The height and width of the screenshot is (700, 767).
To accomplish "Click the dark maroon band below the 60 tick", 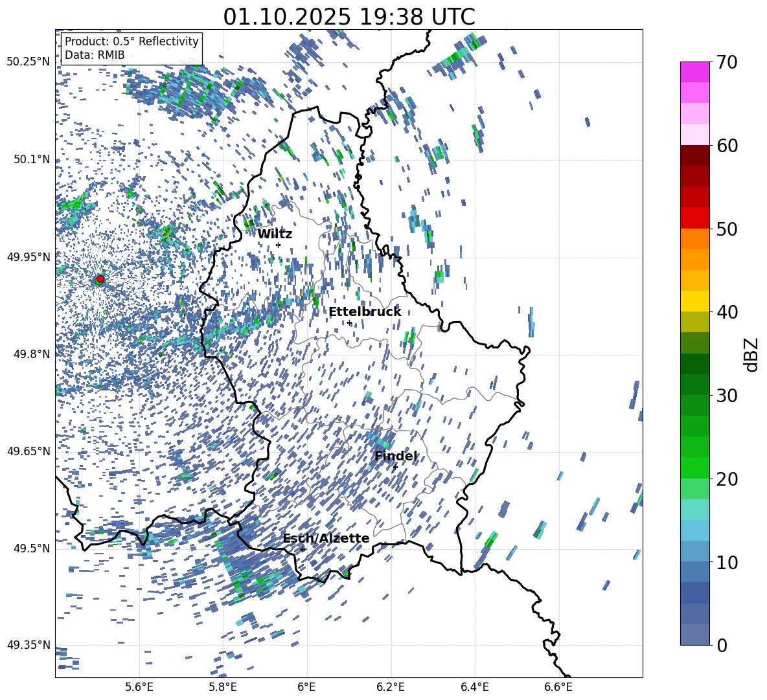I will (x=694, y=155).
